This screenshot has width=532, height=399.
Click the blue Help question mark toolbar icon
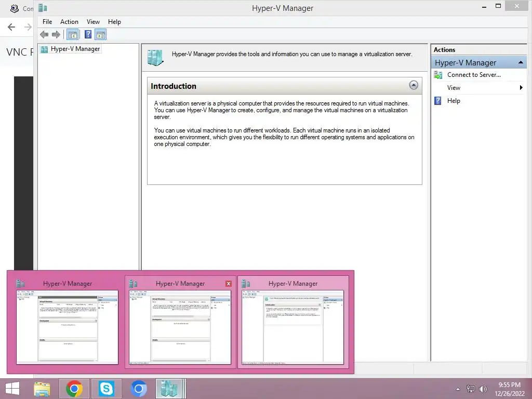[x=88, y=34]
